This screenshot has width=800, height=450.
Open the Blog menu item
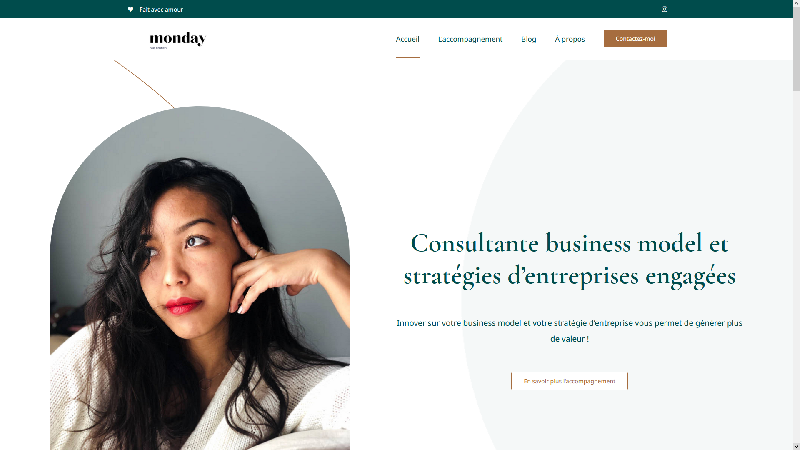coord(529,39)
